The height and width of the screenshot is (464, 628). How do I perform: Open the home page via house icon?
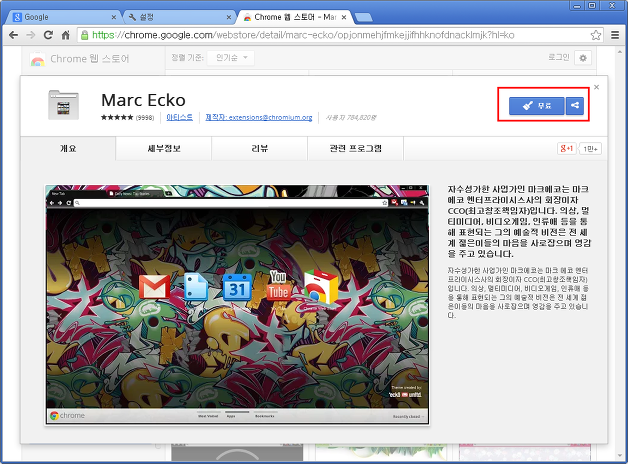coord(65,35)
